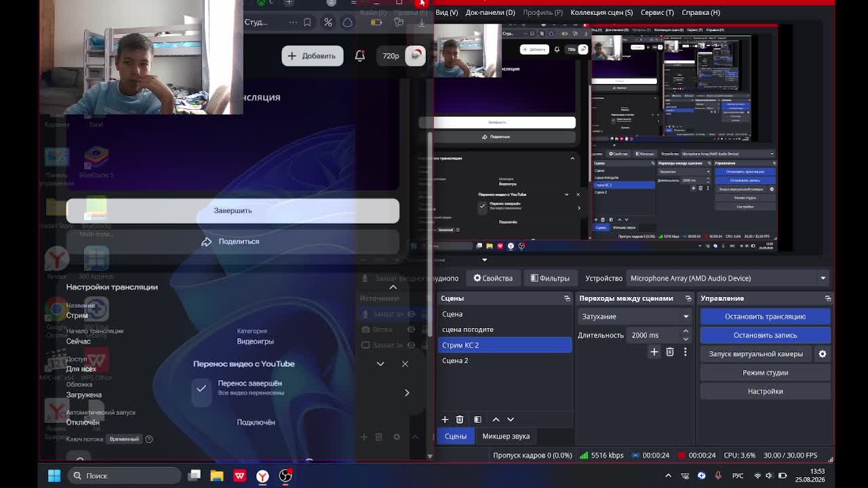Open the Сервис (T) menu

tap(657, 12)
